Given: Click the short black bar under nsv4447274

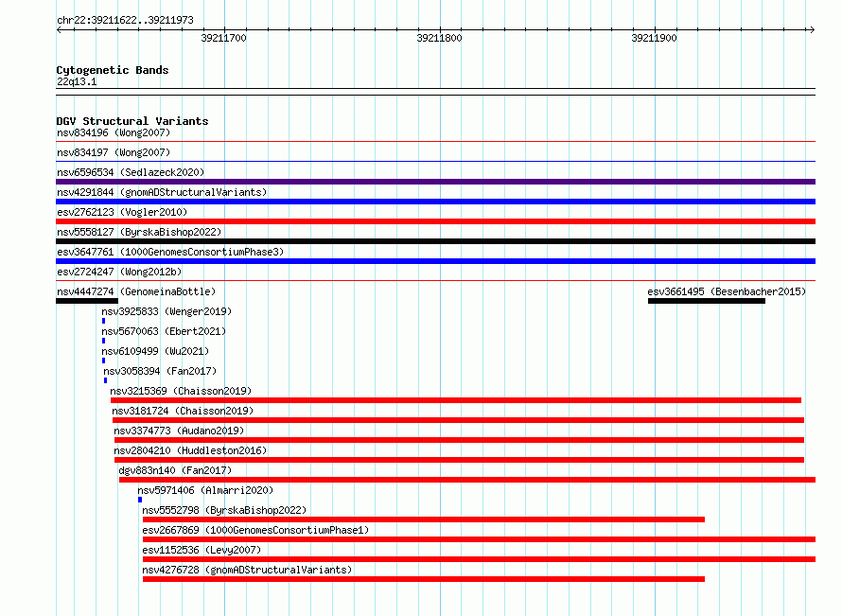Looking at the screenshot, I should point(87,301).
